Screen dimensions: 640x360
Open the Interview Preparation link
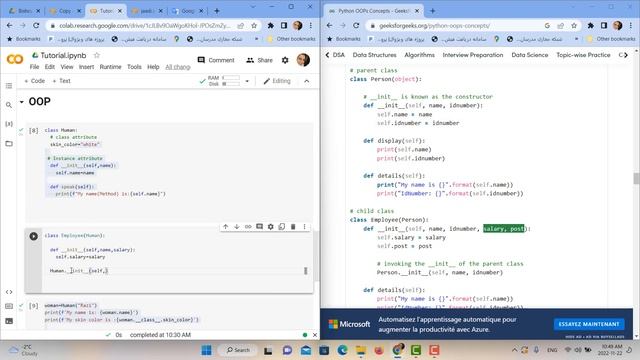(473, 55)
